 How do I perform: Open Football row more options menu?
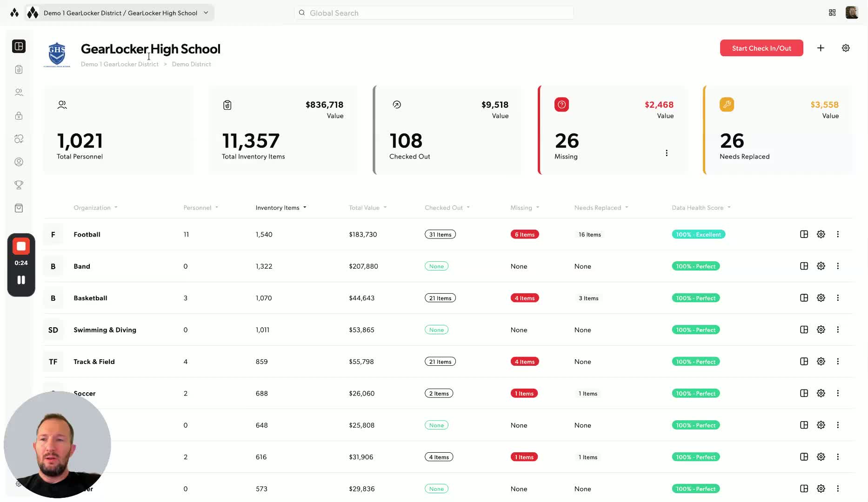click(838, 234)
